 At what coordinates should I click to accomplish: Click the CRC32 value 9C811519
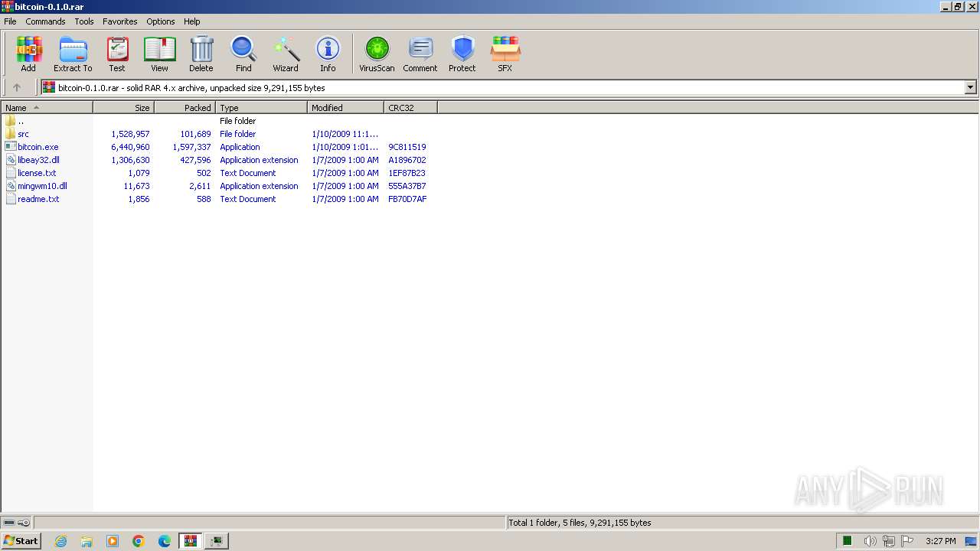pyautogui.click(x=407, y=147)
